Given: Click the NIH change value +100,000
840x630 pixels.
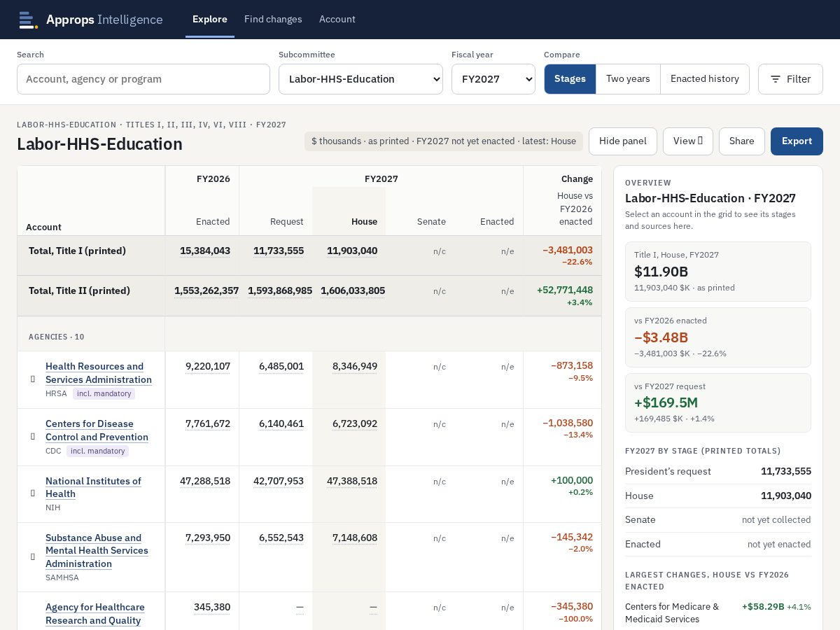Looking at the screenshot, I should pos(572,481).
